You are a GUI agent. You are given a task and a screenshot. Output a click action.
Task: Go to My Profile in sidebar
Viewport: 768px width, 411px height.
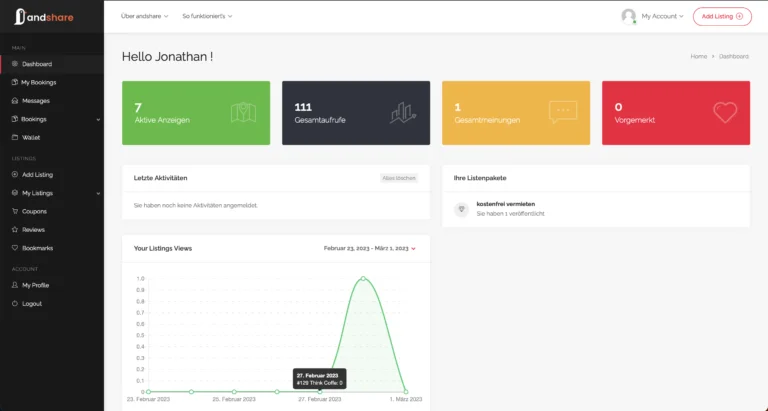coord(35,285)
